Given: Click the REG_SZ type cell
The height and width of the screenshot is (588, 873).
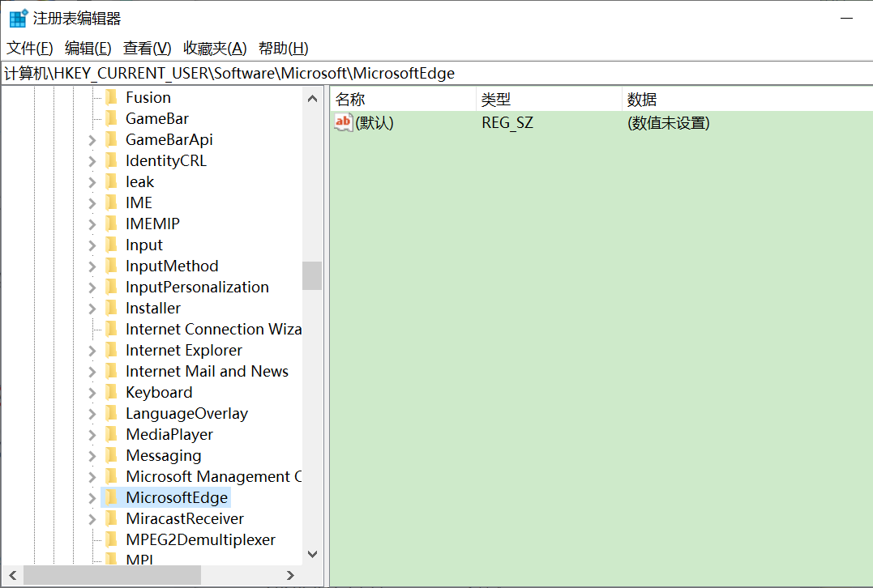Looking at the screenshot, I should tap(507, 122).
